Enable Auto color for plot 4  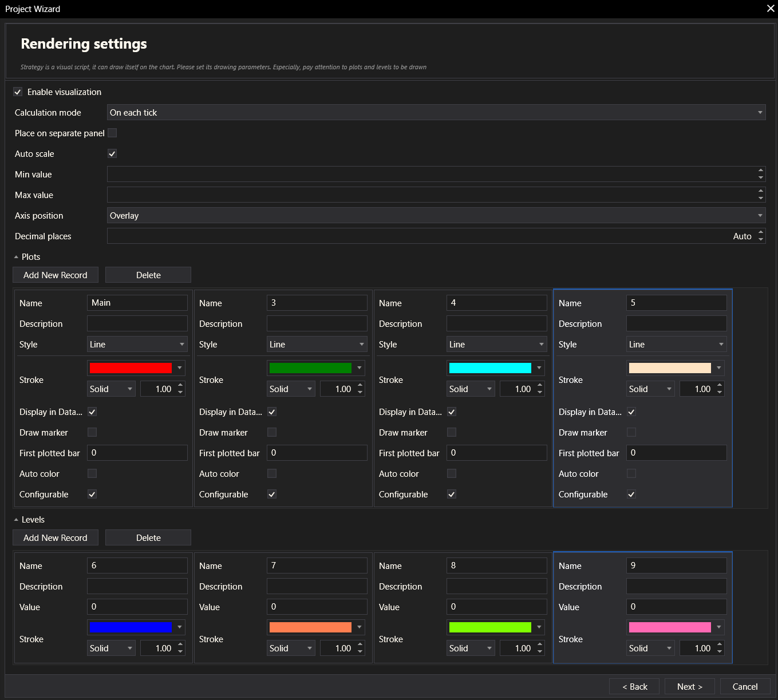tap(452, 474)
